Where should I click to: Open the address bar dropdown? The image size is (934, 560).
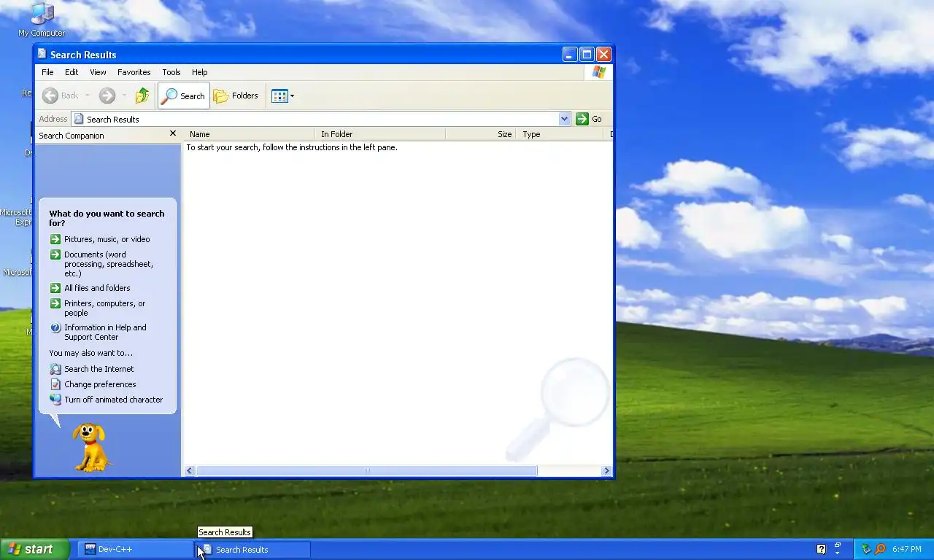point(564,119)
